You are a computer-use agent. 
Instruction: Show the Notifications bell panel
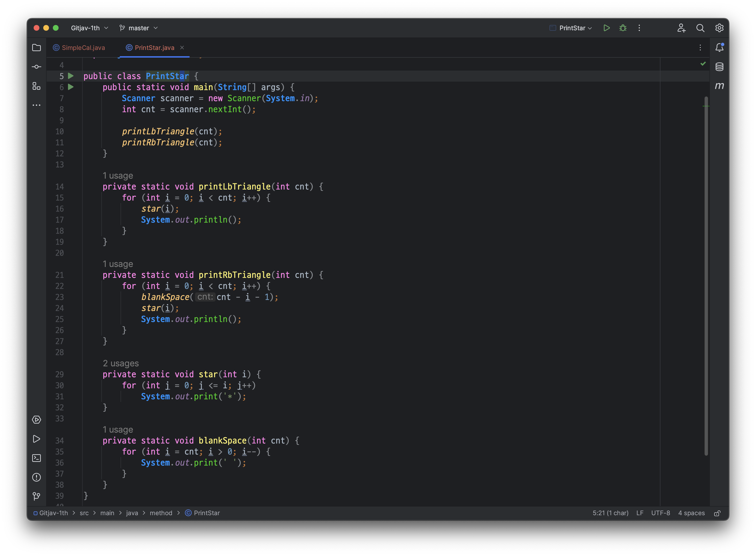click(x=719, y=48)
